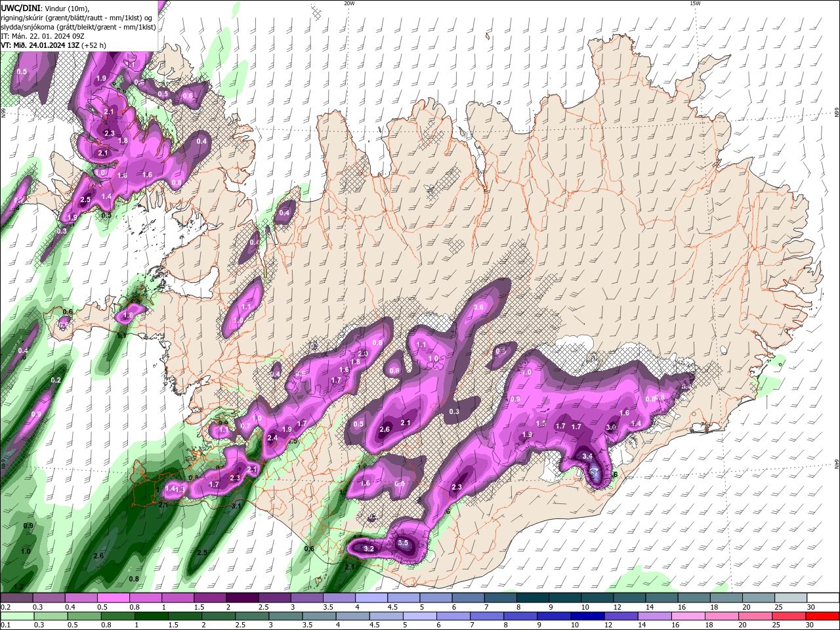840x630 pixels.
Task: Pick the 2 dark purple swatch in the snow row
Action: 241,598
